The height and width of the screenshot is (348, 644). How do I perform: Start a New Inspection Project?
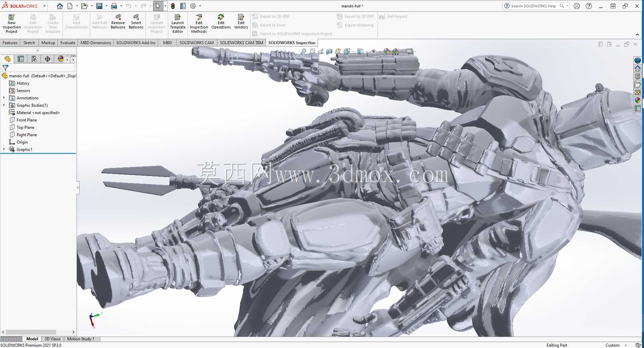[x=12, y=23]
